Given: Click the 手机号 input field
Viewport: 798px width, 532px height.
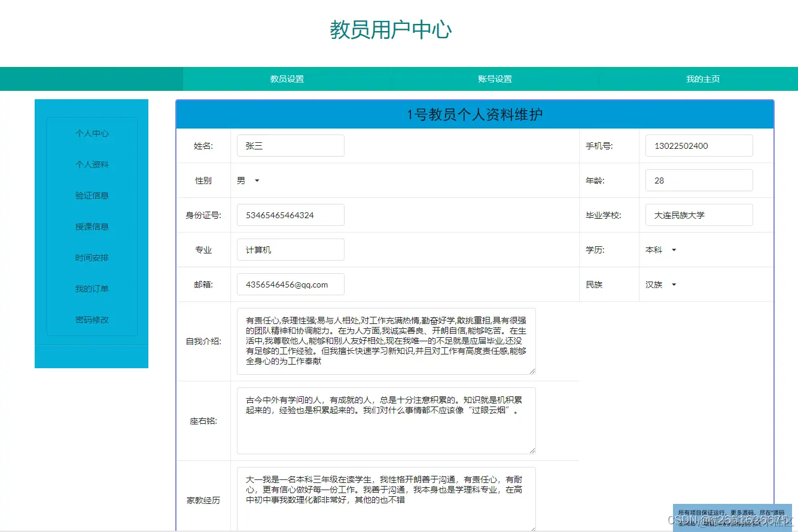Looking at the screenshot, I should pyautogui.click(x=698, y=145).
